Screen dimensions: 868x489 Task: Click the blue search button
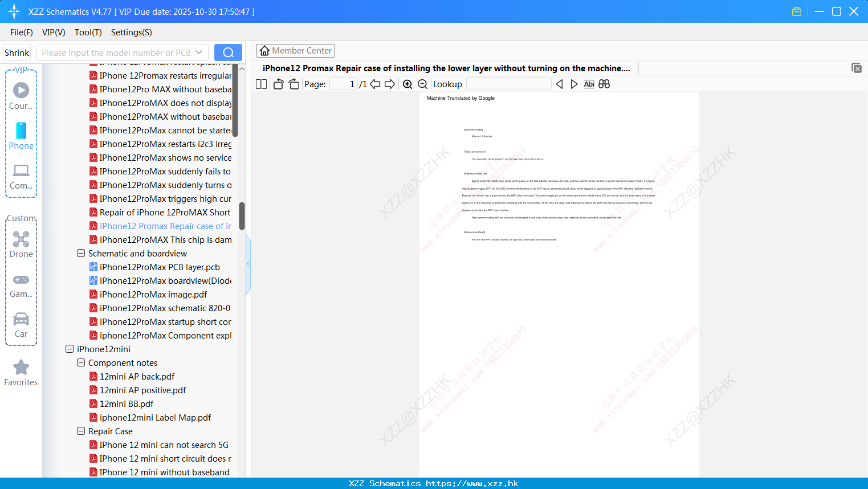coord(228,52)
